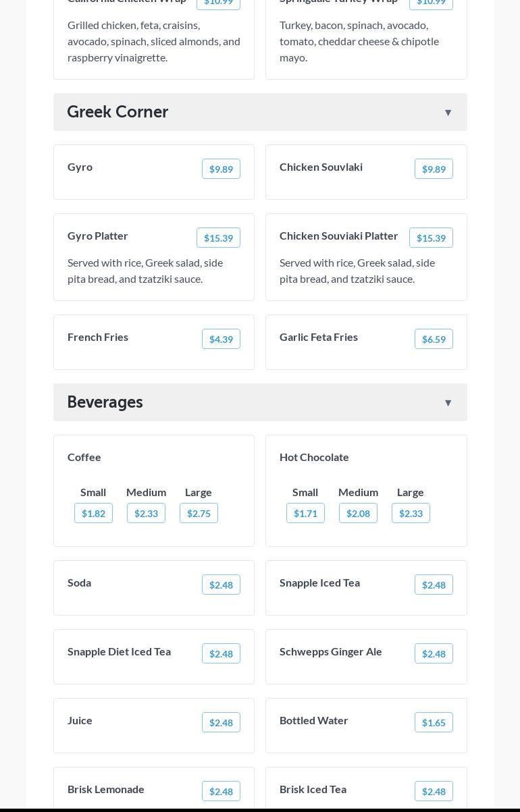Select French Fries $4.39 price

pyautogui.click(x=221, y=340)
